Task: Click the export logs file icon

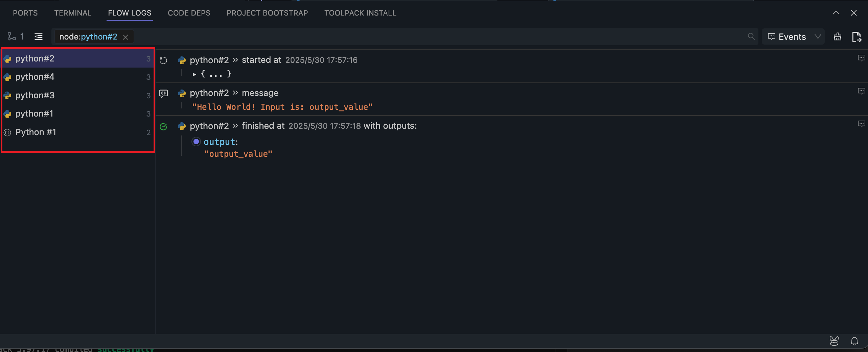Action: point(856,36)
